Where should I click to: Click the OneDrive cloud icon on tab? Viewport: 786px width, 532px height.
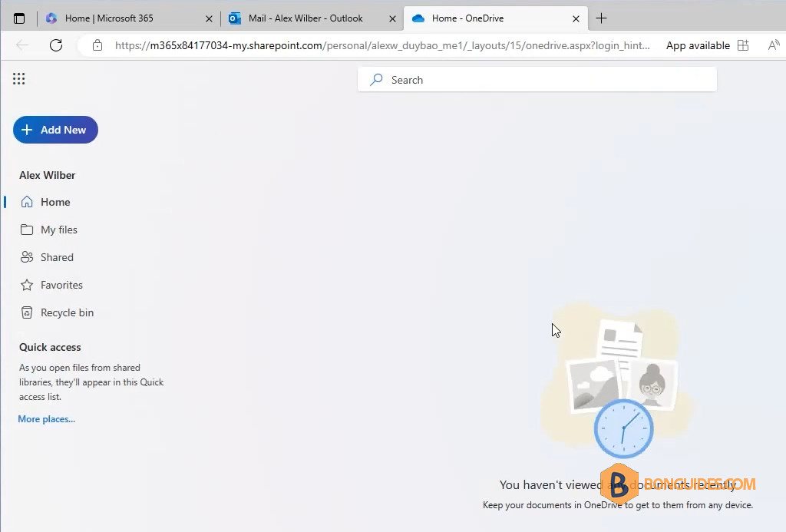click(x=418, y=18)
